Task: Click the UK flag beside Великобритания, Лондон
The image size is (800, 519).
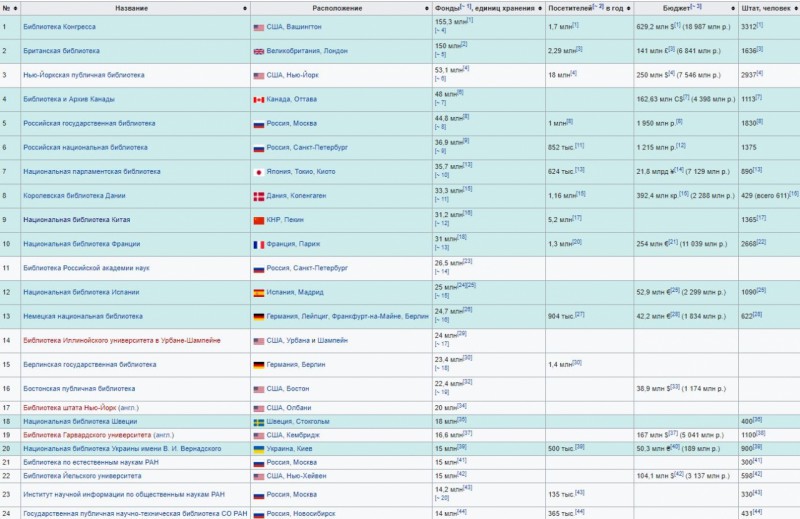Action: click(x=259, y=52)
